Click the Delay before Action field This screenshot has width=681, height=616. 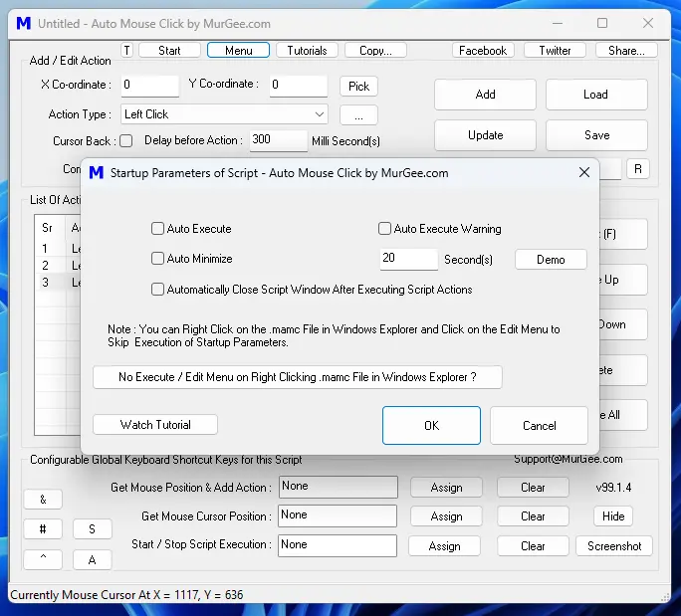click(x=279, y=140)
